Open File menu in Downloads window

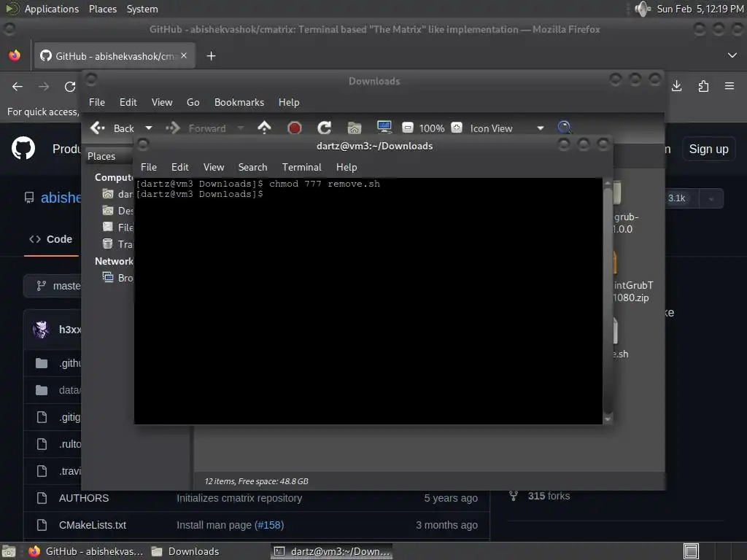point(97,102)
